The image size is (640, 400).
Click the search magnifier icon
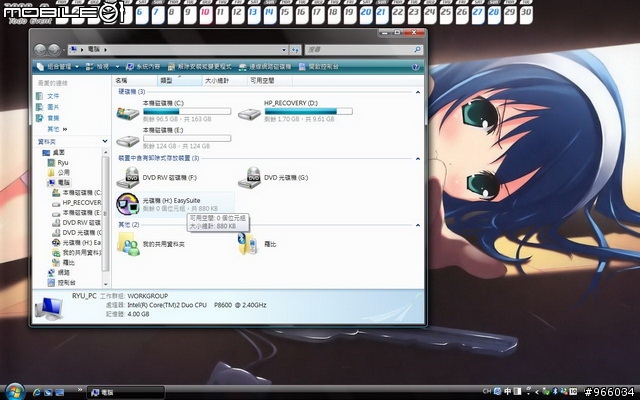[417, 50]
